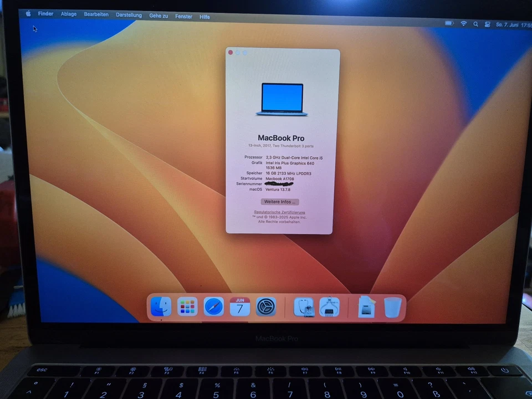Screen dimensions: 532x399
Task: Click the 'Alle Rechte vorbehalten.' text
Action: tap(279, 222)
